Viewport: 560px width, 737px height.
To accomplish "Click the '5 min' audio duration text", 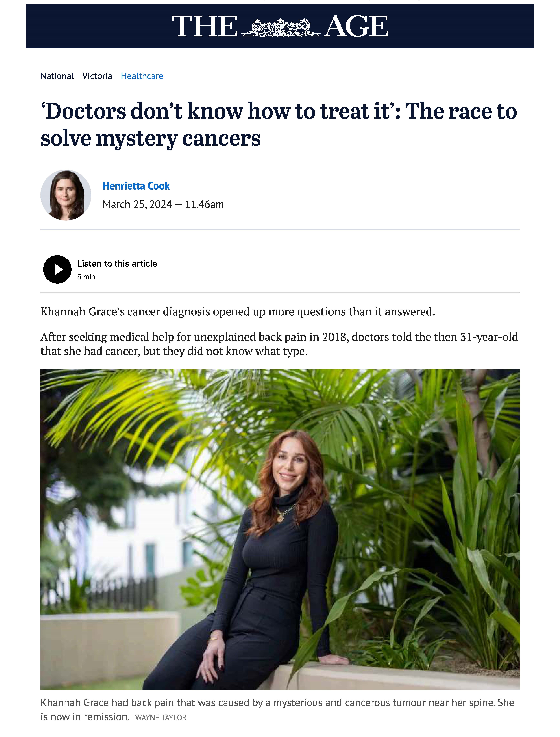I will (86, 277).
